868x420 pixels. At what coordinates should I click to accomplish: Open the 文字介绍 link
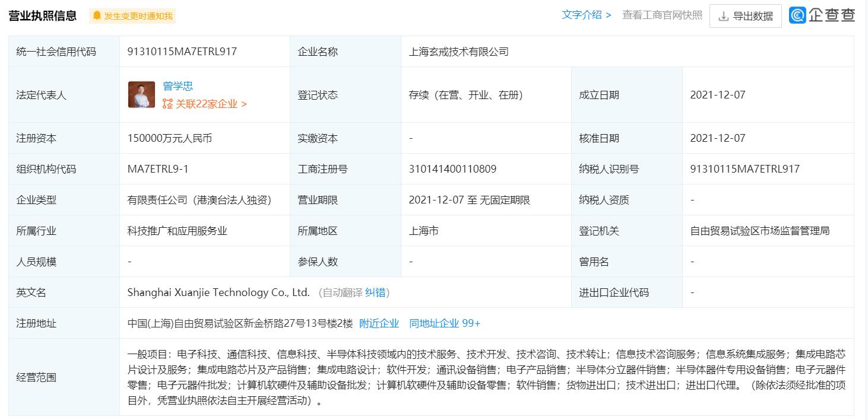pyautogui.click(x=587, y=15)
